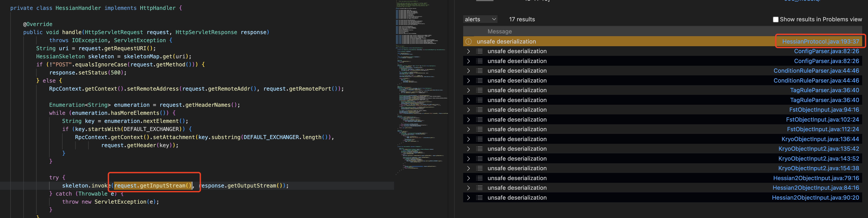Click 'skeletonMap.get(uri)' in the code
The image size is (868, 218).
(x=156, y=57)
